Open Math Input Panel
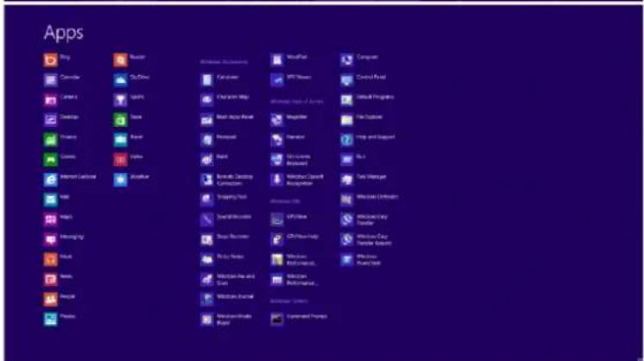The height and width of the screenshot is (361, 644). pyautogui.click(x=227, y=119)
